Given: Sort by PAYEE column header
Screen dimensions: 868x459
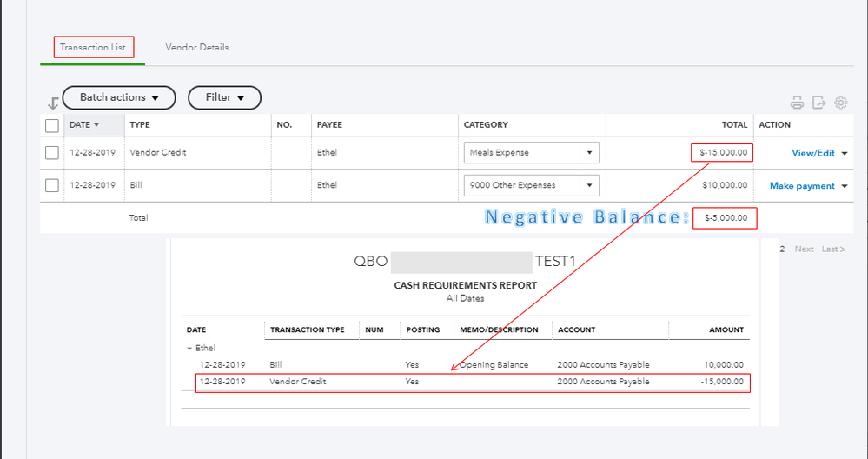Looking at the screenshot, I should click(329, 125).
